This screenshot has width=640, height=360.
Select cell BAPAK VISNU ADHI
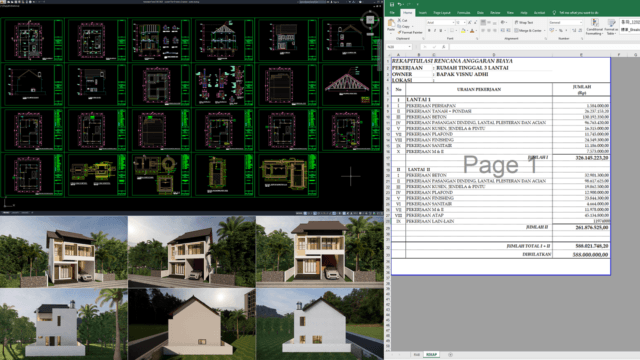click(x=462, y=74)
